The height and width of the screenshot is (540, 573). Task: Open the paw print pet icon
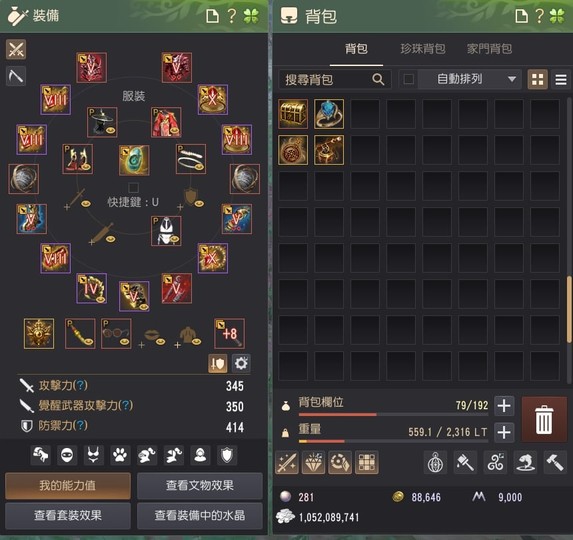[120, 455]
